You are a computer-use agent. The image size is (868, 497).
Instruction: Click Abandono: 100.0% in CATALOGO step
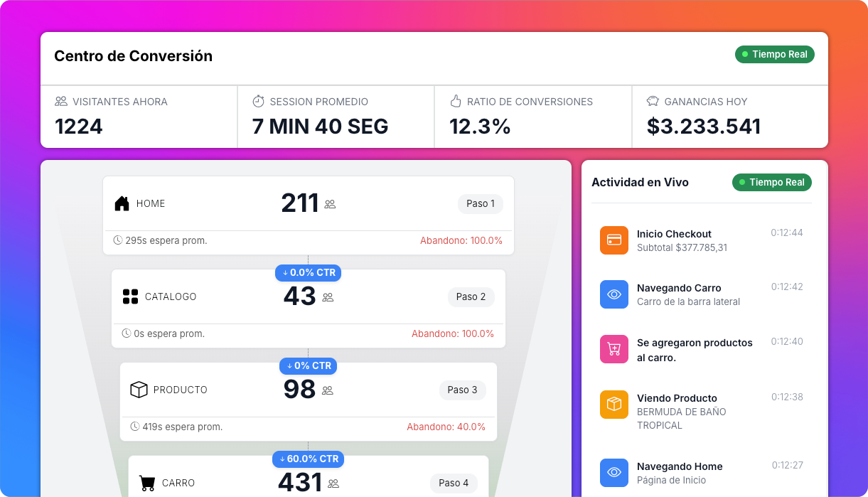453,334
